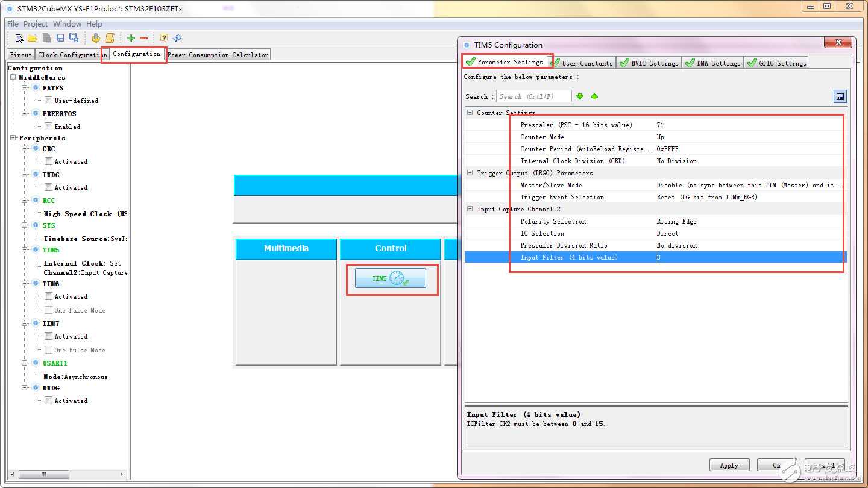Click the SYS node icon in the tree
Screen dimensions: 868x488
36,225
